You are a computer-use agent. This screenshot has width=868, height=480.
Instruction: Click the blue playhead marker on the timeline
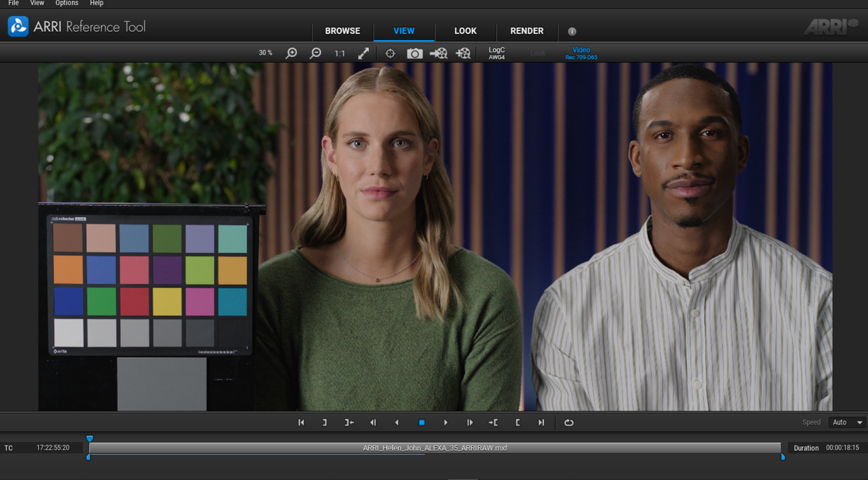90,439
